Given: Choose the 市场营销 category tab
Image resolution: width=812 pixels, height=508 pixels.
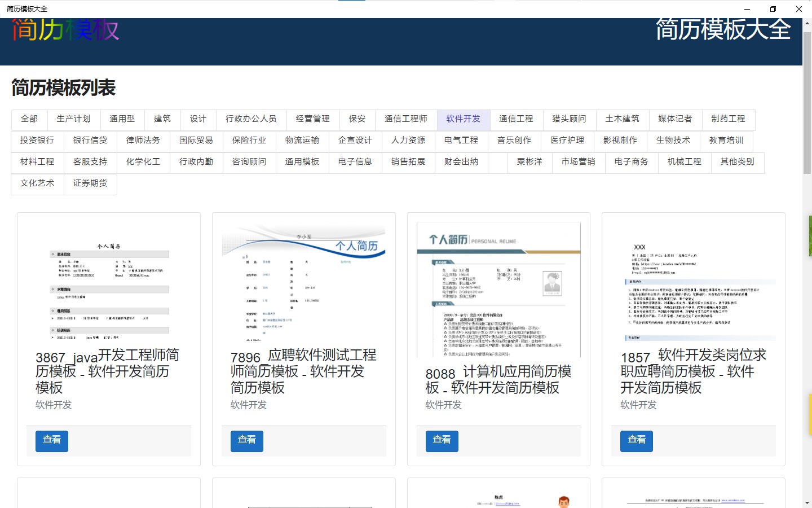Looking at the screenshot, I should click(579, 162).
